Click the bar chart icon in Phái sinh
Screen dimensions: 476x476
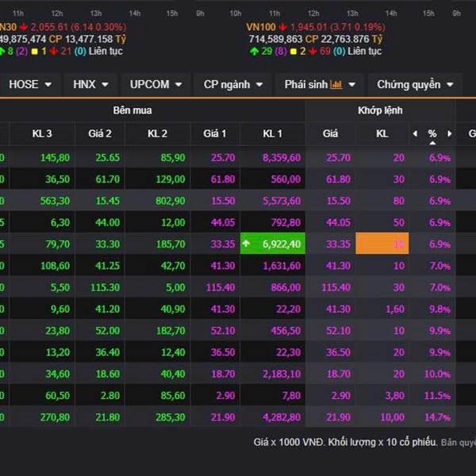336,84
